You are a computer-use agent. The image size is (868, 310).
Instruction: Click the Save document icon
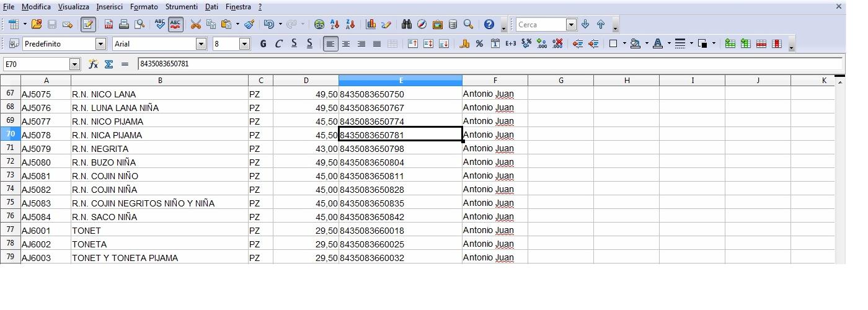tap(52, 24)
